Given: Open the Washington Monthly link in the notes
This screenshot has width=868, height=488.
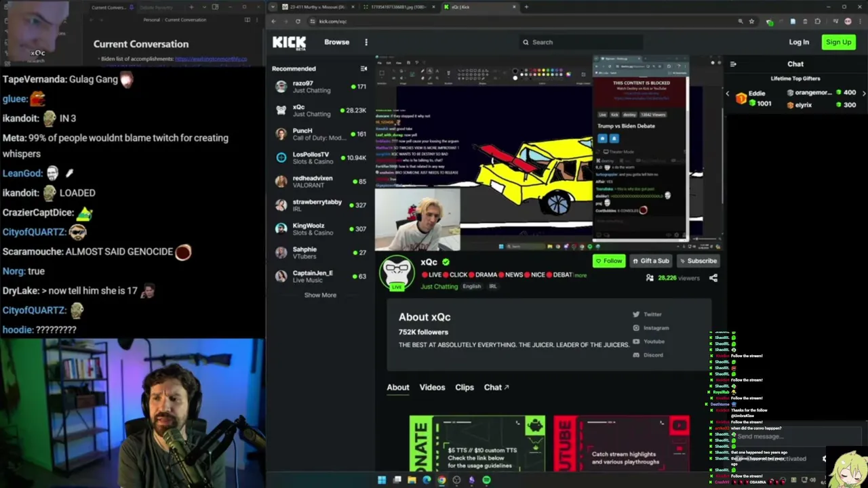Looking at the screenshot, I should pos(211,59).
